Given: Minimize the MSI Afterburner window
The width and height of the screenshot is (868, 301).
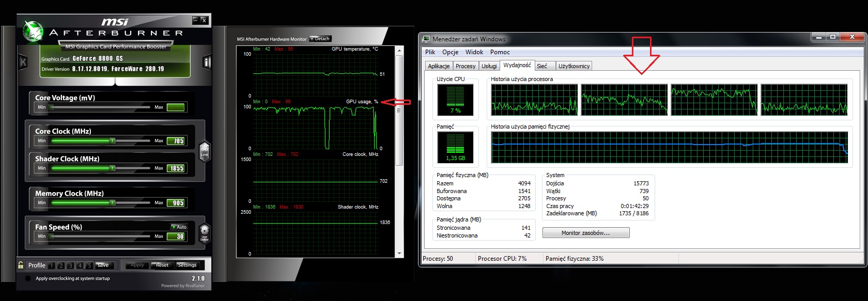Looking at the screenshot, I should coord(195,20).
